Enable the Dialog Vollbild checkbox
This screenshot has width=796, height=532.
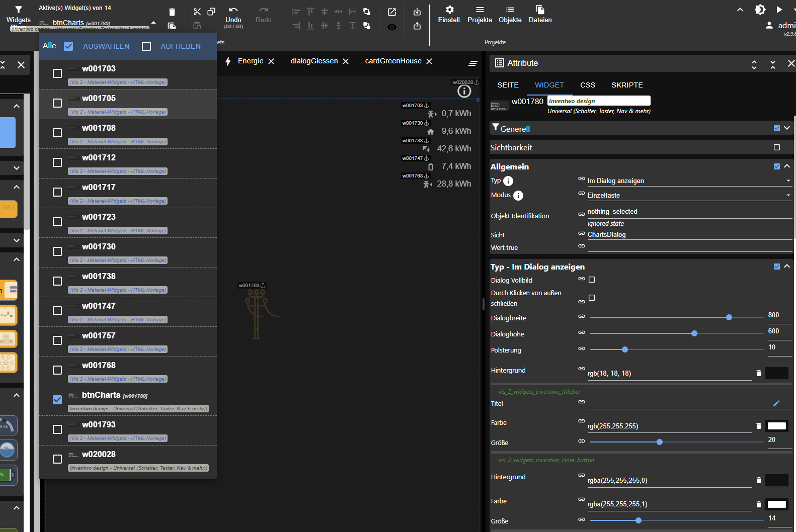pos(592,280)
